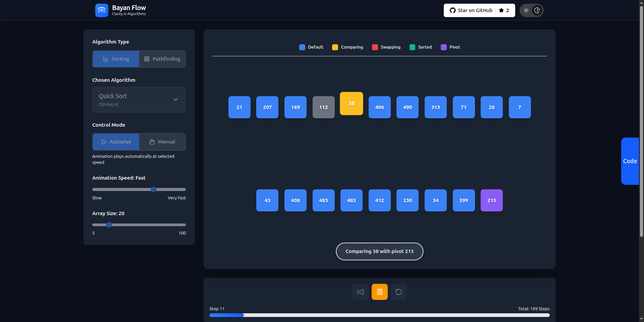This screenshot has height=322, width=644.
Task: Adjust the Animation Speed slider
Action: coord(154,189)
